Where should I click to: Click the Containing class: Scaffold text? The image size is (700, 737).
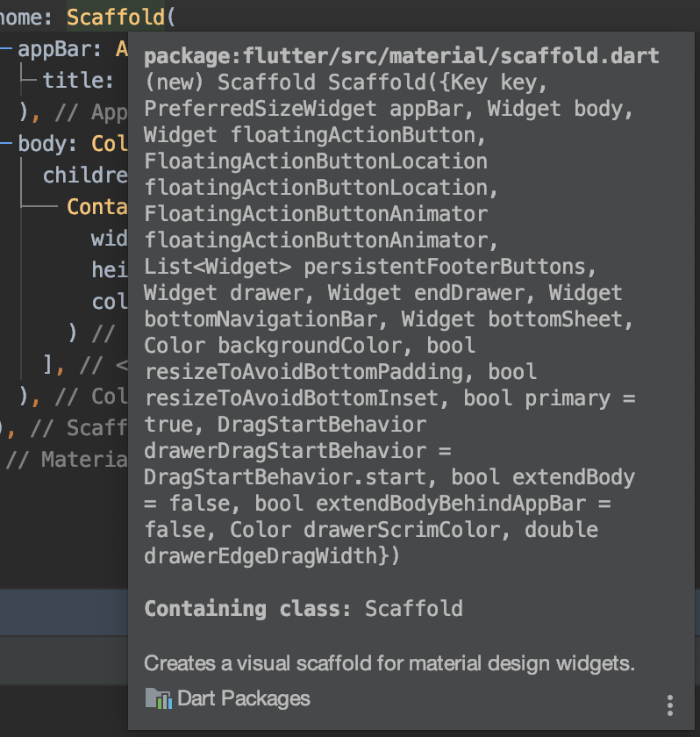click(304, 608)
